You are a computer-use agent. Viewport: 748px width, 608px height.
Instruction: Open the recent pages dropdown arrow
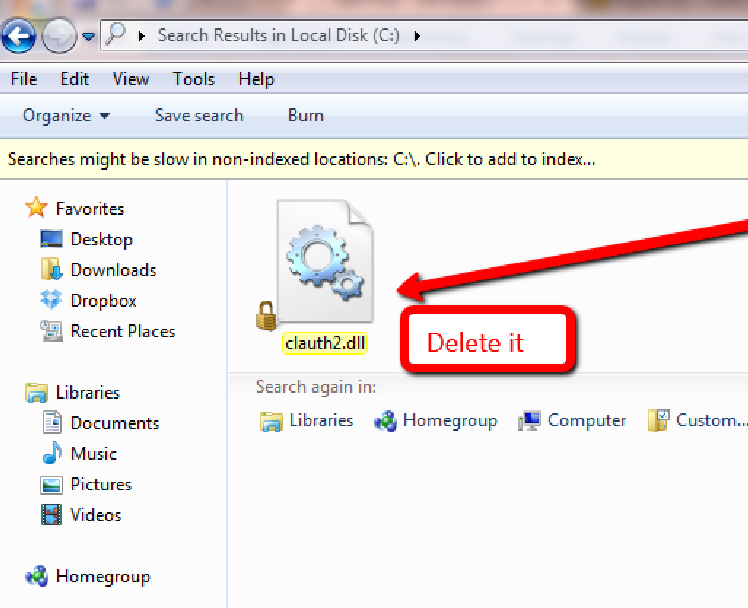pyautogui.click(x=88, y=37)
